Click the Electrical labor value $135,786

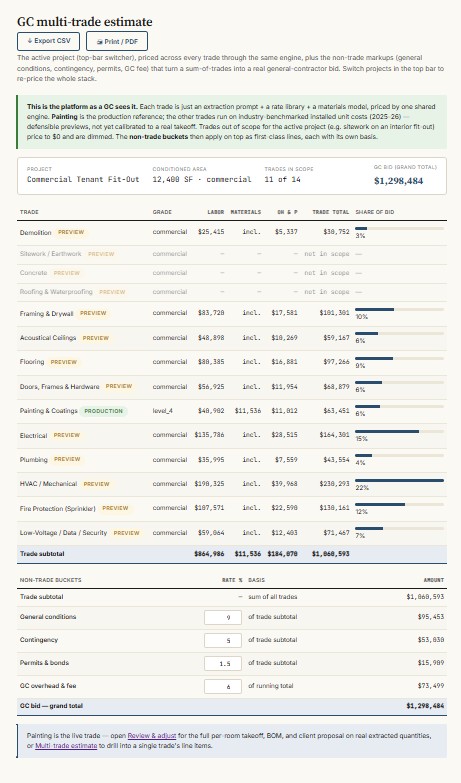pos(209,435)
